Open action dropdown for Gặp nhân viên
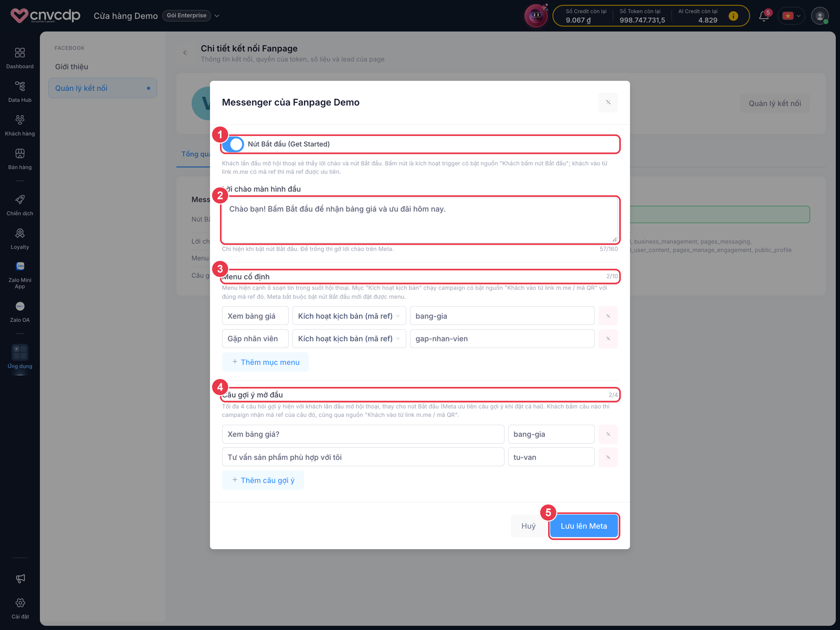 [x=349, y=339]
